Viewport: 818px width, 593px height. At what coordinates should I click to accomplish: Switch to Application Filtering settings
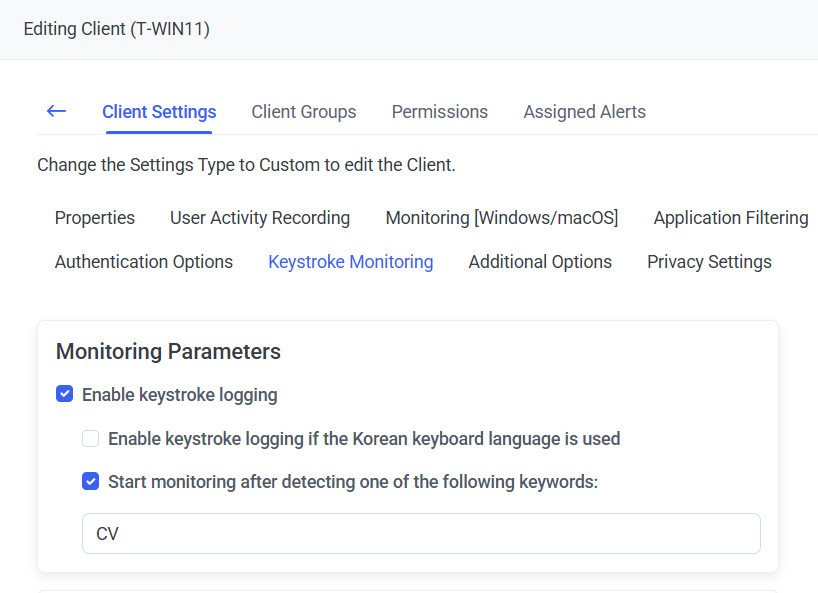pos(730,218)
